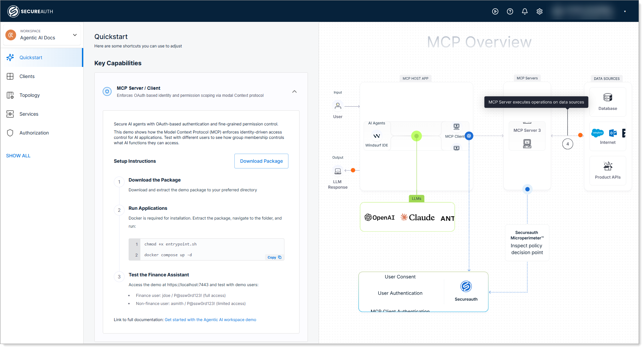Navigate to Authorization from the sidebar
Viewport: 644px width, 349px height.
[33, 132]
